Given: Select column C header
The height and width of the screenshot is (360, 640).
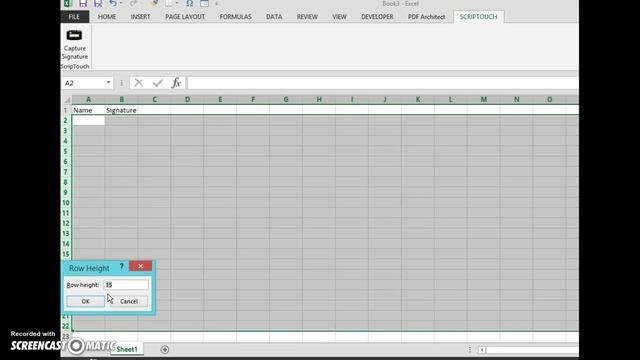Looking at the screenshot, I should point(154,100).
